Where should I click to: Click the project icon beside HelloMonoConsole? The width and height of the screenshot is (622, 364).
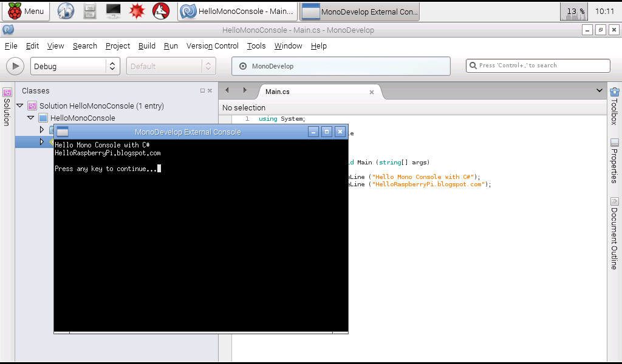(x=43, y=118)
